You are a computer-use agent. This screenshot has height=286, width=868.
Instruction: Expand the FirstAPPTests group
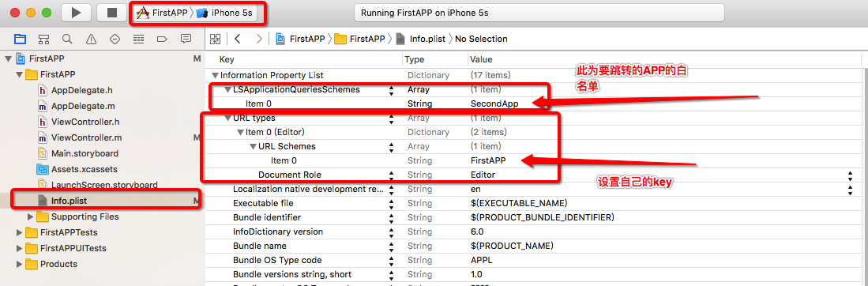pos(20,232)
